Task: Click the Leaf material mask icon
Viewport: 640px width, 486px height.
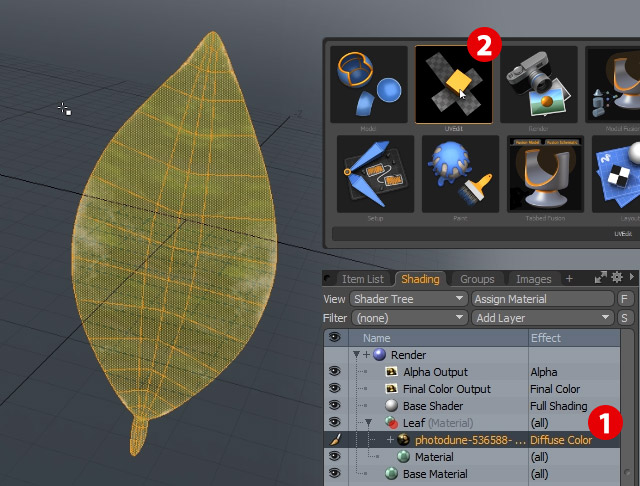Action: 391,423
